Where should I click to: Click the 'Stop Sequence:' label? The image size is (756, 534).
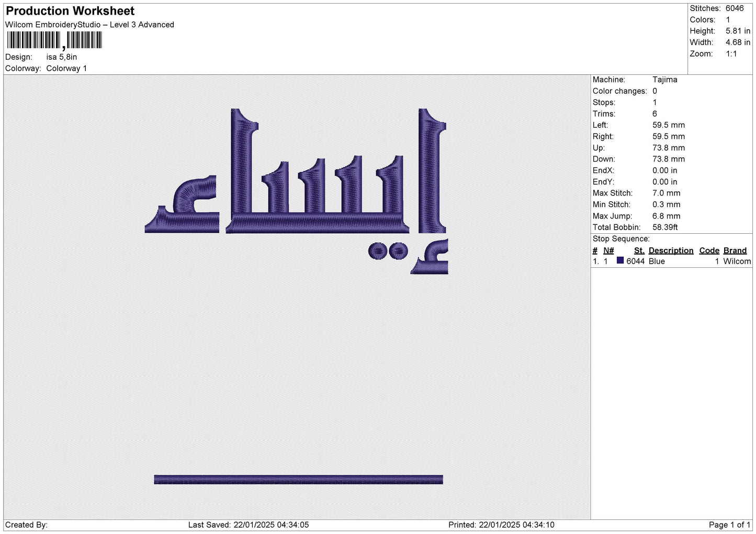pyautogui.click(x=621, y=238)
